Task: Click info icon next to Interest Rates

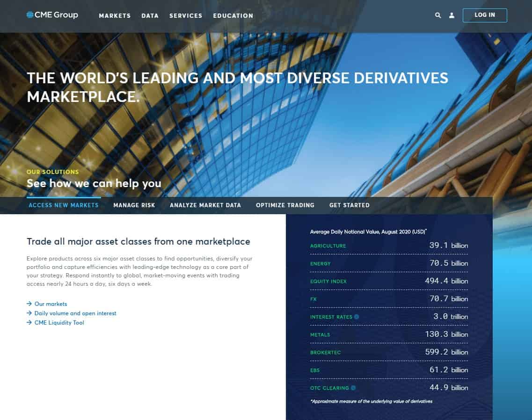Action: (357, 317)
